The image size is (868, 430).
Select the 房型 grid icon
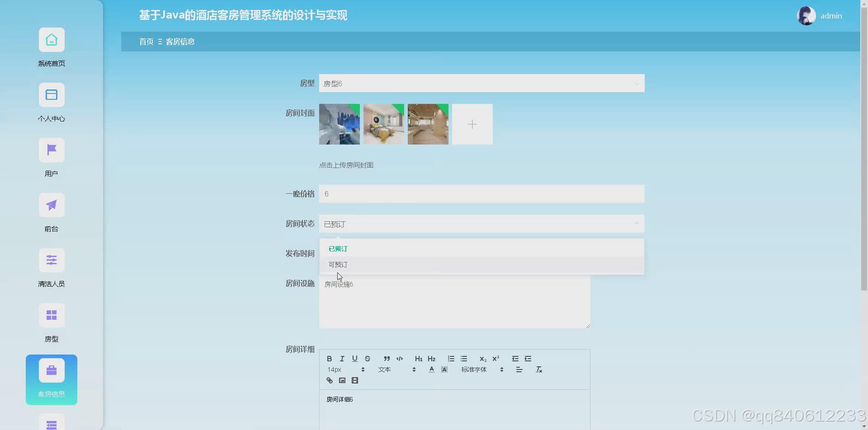tap(51, 315)
